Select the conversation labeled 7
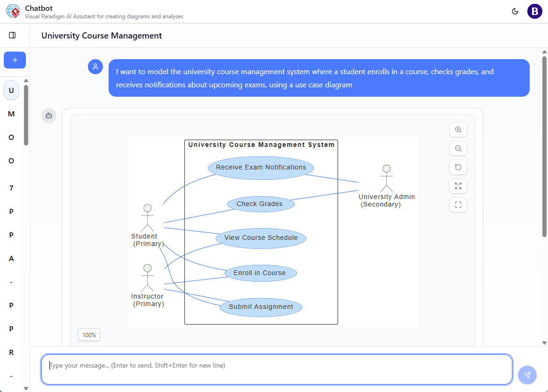 (11, 188)
